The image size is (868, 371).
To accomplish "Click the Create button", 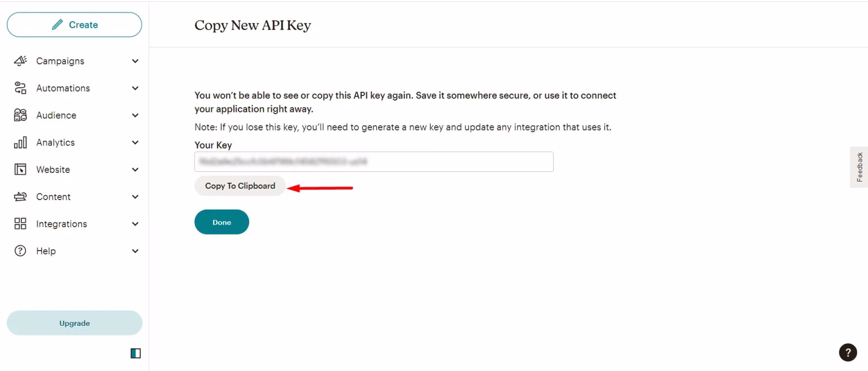I will pos(74,25).
